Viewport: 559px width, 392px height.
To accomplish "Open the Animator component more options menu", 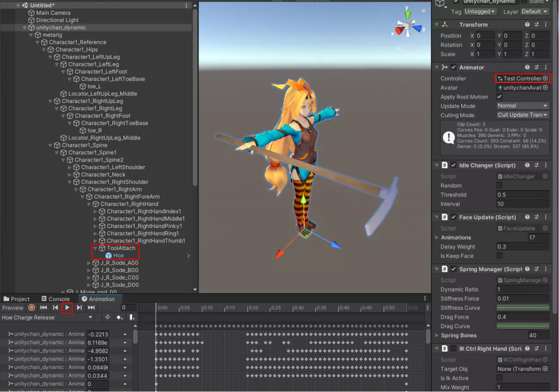I will (x=546, y=67).
